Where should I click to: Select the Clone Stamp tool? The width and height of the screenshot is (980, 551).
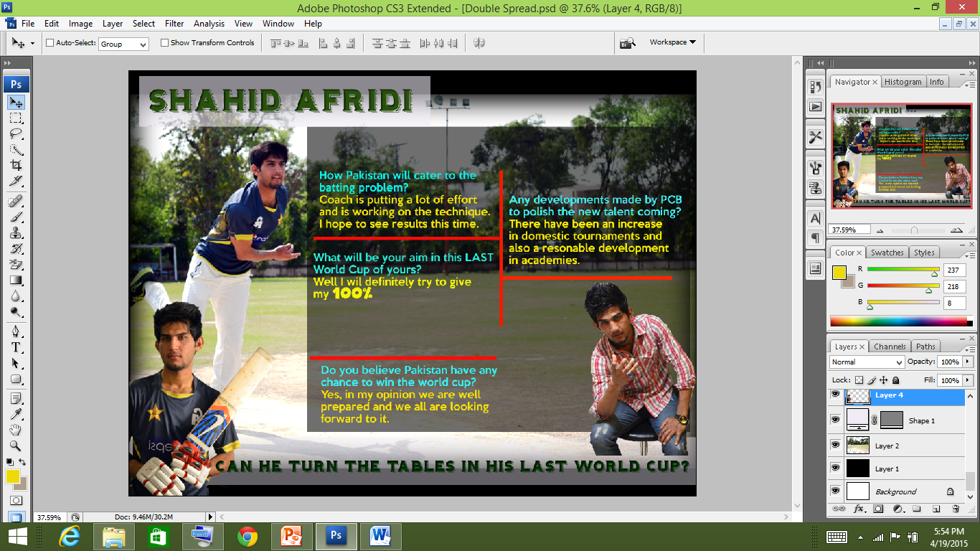16,233
